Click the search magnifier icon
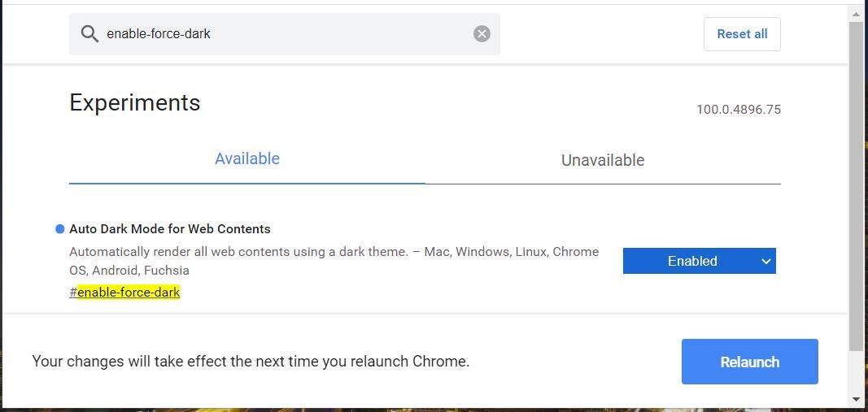This screenshot has width=868, height=412. pos(89,34)
